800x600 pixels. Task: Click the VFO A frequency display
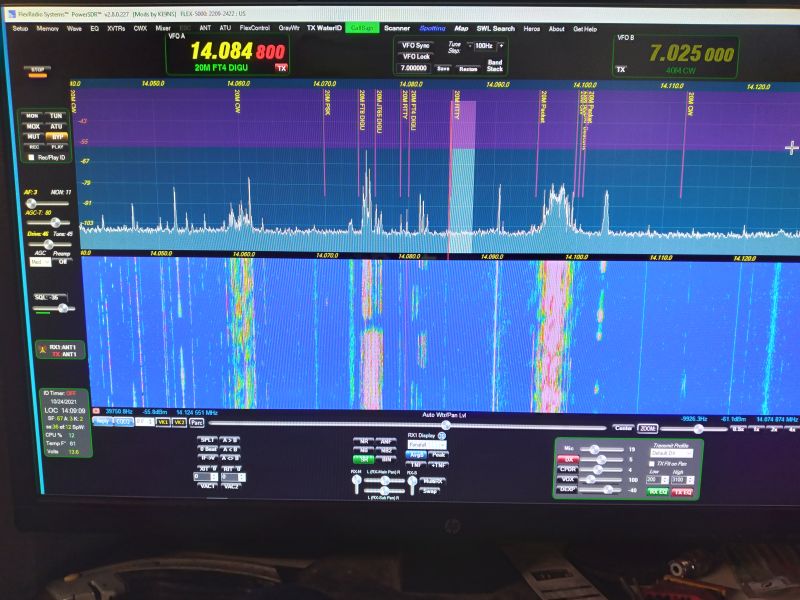coord(238,52)
